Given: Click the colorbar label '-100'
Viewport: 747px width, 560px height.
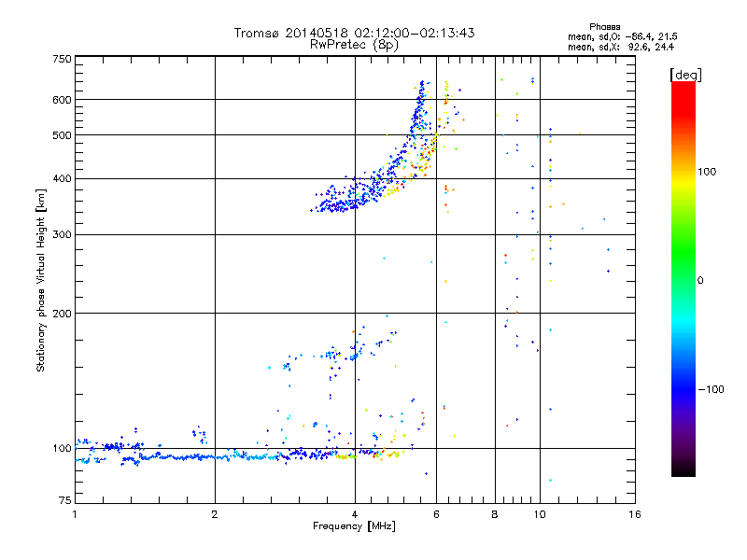Looking at the screenshot, I should (x=711, y=389).
